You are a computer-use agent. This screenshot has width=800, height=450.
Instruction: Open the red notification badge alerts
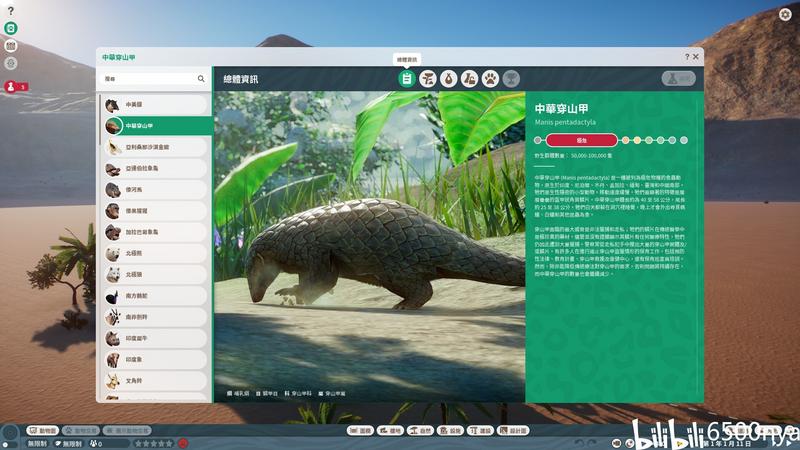(x=16, y=87)
